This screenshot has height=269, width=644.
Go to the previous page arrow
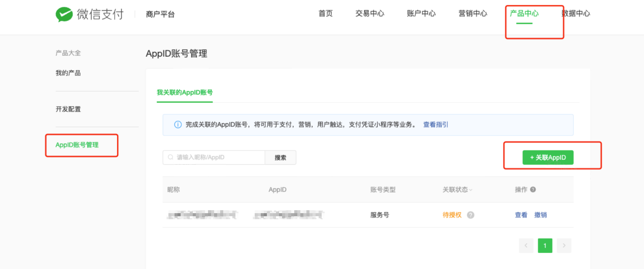click(526, 246)
